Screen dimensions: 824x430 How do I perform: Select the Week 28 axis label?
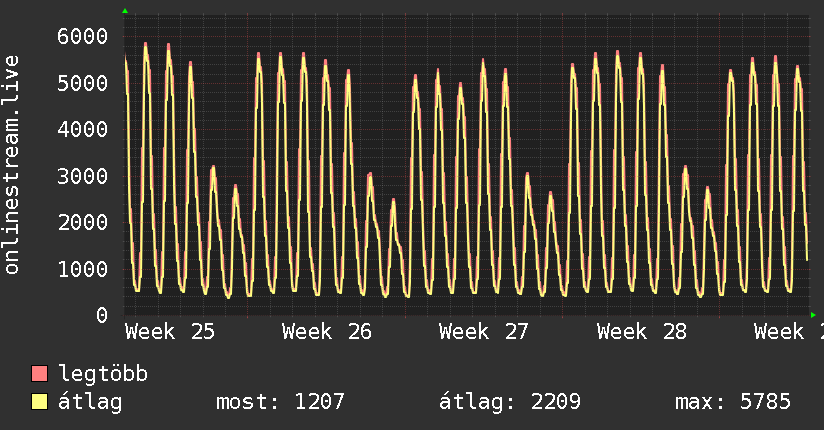(x=642, y=332)
